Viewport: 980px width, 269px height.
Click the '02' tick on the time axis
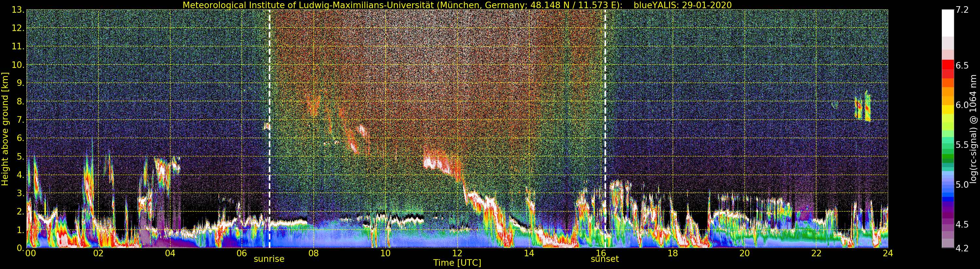coord(98,253)
